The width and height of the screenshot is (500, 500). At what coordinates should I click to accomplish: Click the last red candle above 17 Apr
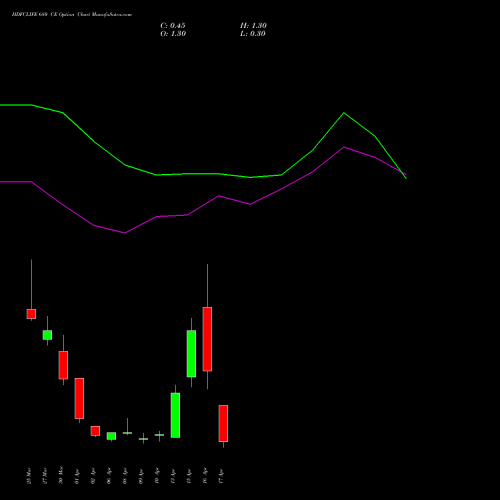(223, 423)
